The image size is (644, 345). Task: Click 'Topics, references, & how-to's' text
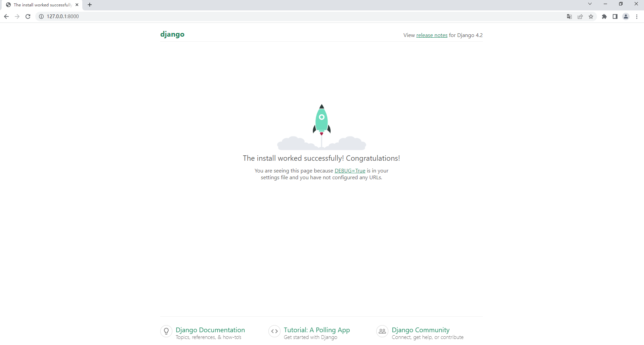pyautogui.click(x=209, y=337)
